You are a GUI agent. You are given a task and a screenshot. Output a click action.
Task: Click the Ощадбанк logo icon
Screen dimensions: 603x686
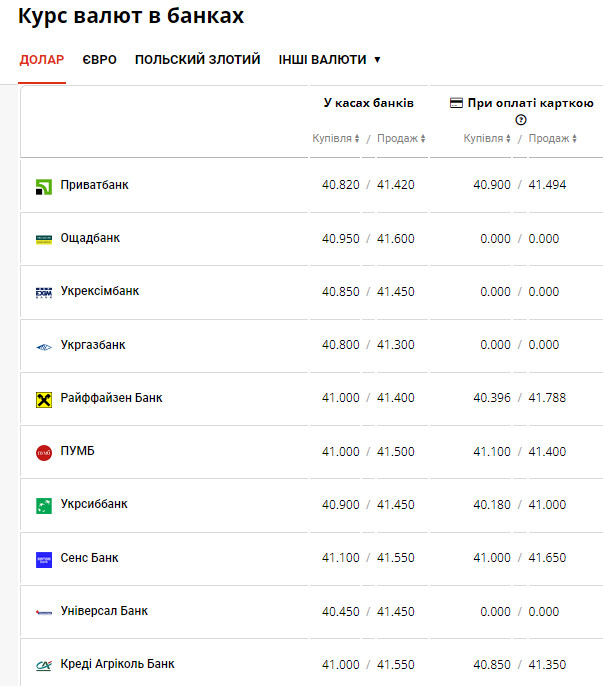click(x=43, y=239)
